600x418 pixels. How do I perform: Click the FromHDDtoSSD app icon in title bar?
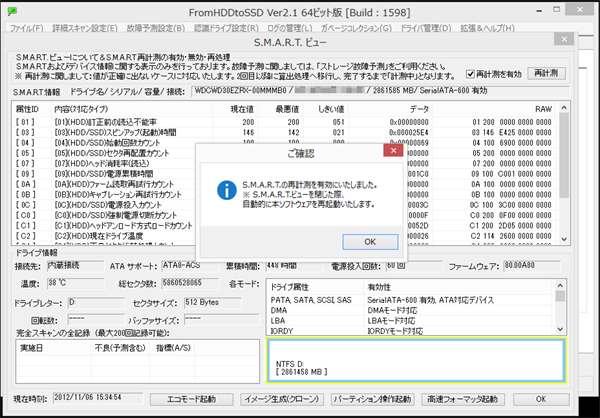(12, 11)
